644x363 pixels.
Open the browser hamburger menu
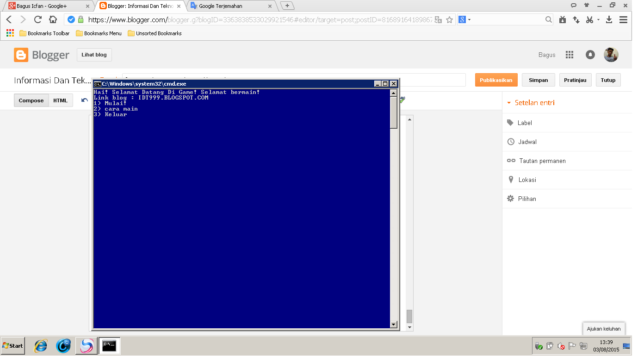tap(623, 20)
